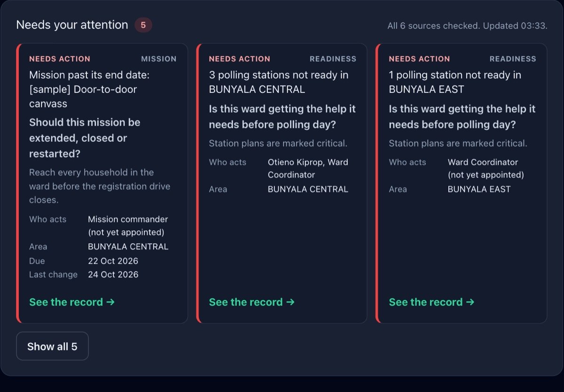The image size is (564, 392).
Task: Click the Show all 5 button
Action: click(52, 346)
